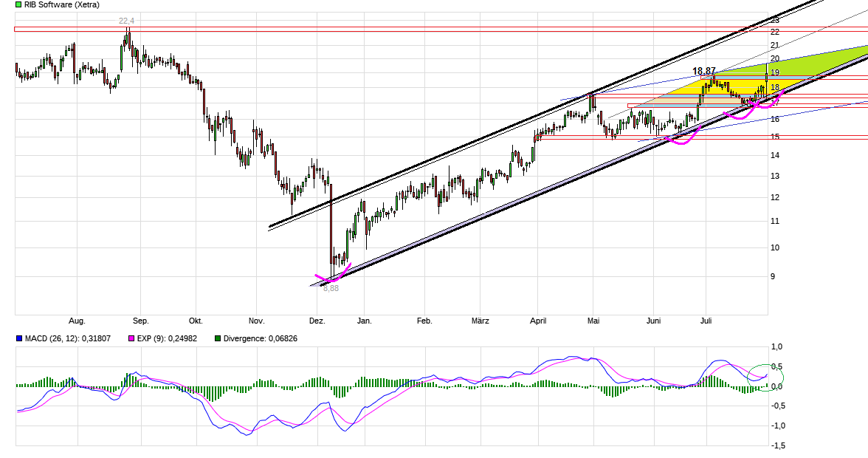Click the 'April' month label on the time axis

tap(538, 321)
